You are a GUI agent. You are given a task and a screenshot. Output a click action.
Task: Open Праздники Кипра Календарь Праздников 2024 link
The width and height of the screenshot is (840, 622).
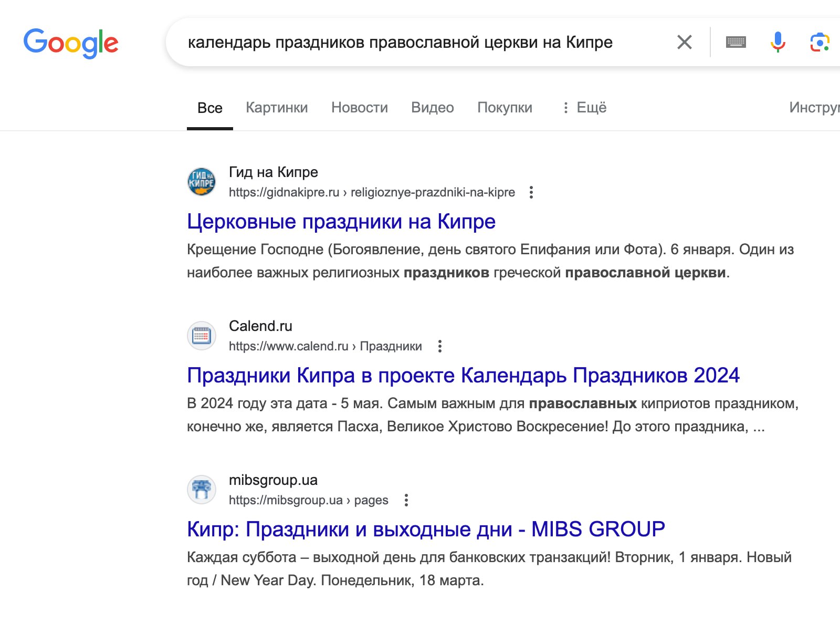point(463,376)
